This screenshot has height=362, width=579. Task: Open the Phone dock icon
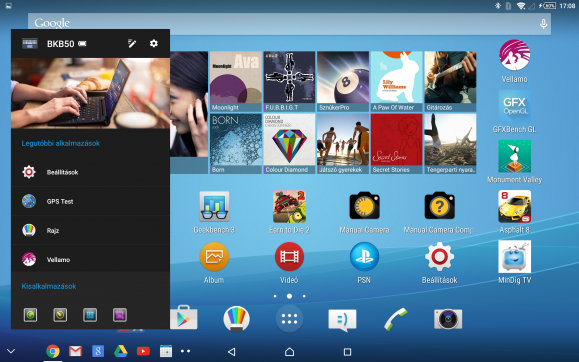(x=395, y=319)
